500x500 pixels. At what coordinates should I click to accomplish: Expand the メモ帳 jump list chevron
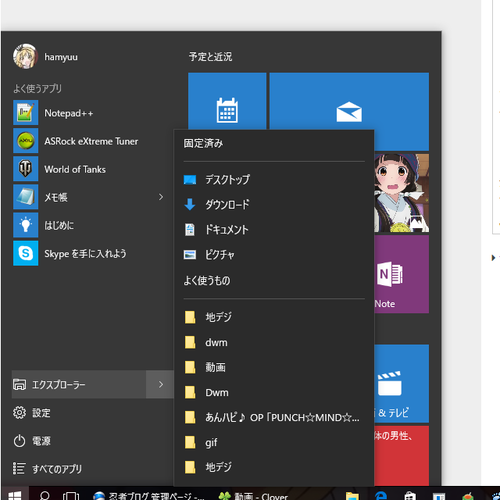tap(161, 197)
